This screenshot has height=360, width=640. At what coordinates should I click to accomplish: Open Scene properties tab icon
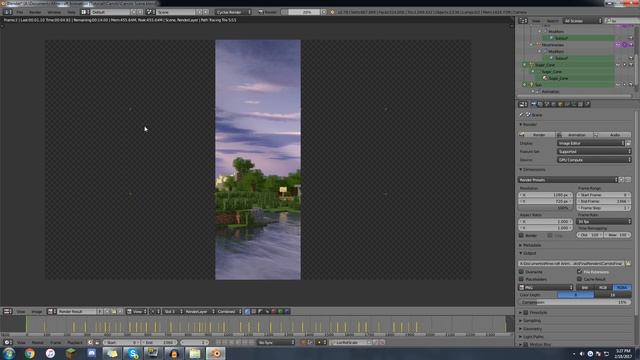(547, 104)
